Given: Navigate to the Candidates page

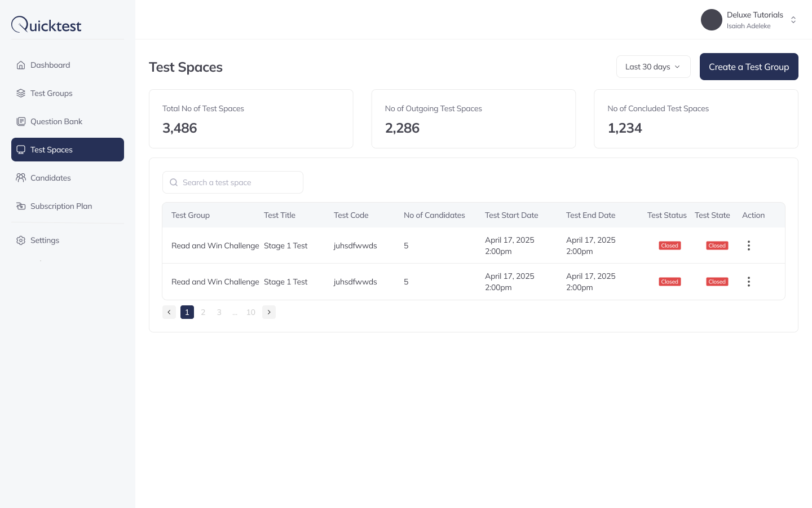Looking at the screenshot, I should (51, 178).
